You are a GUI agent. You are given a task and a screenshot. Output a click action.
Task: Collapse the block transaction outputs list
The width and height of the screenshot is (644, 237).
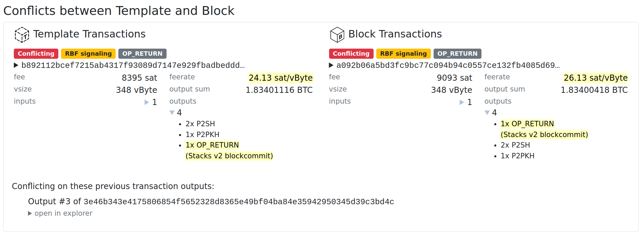click(487, 113)
